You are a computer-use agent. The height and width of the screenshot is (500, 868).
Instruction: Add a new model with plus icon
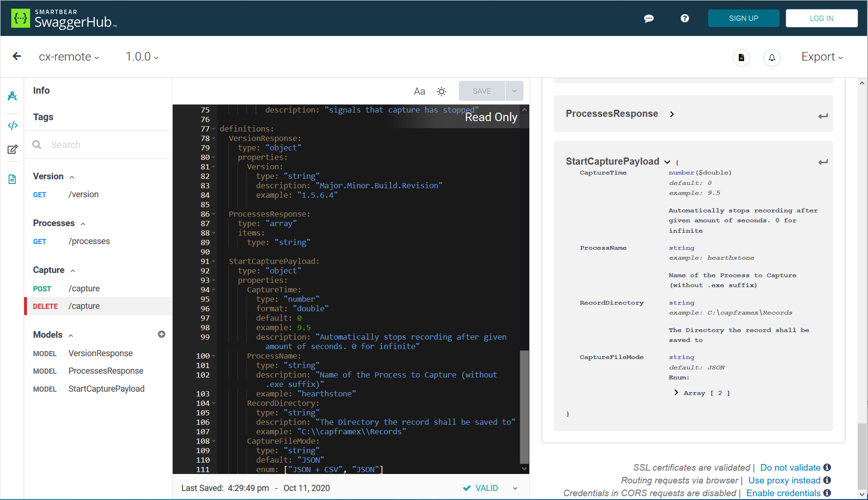click(161, 334)
